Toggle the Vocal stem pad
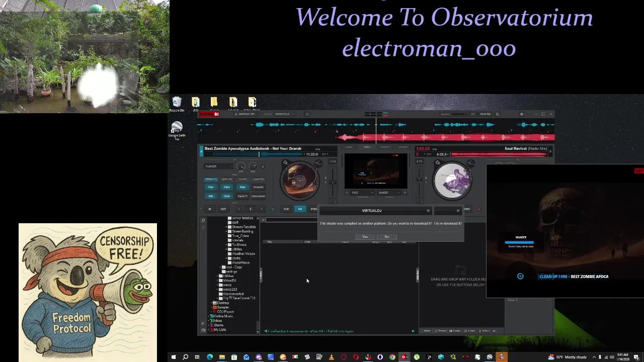Screen dimensions: 644x362 [210, 187]
